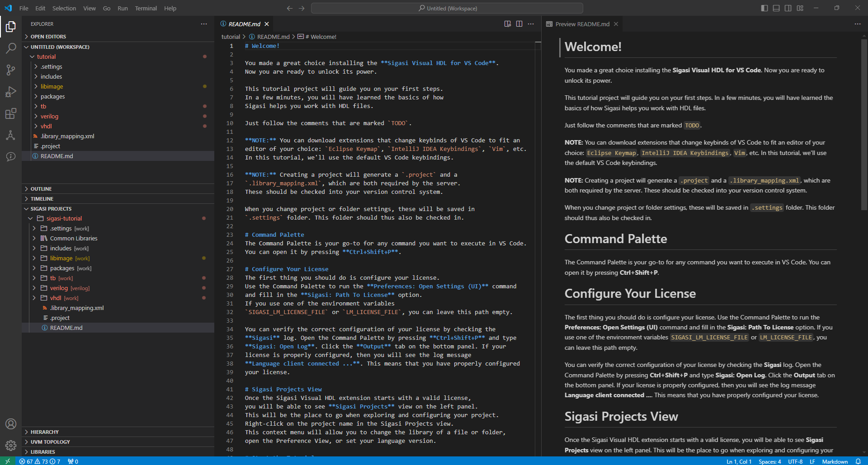This screenshot has height=465, width=868.
Task: Open the Extensions view
Action: coord(11,113)
